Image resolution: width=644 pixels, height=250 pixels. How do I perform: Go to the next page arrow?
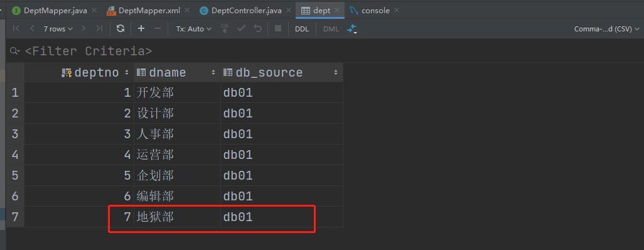coord(83,28)
